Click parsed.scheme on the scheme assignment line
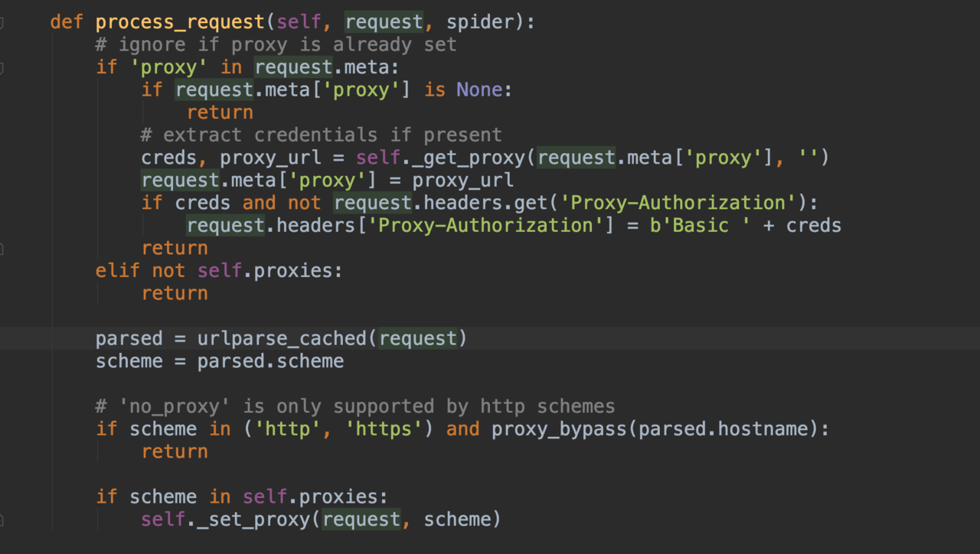The width and height of the screenshot is (980, 554). click(270, 361)
